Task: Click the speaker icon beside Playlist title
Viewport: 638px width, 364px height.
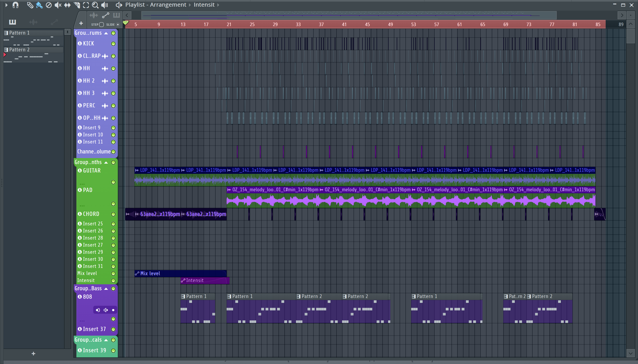Action: 119,5
